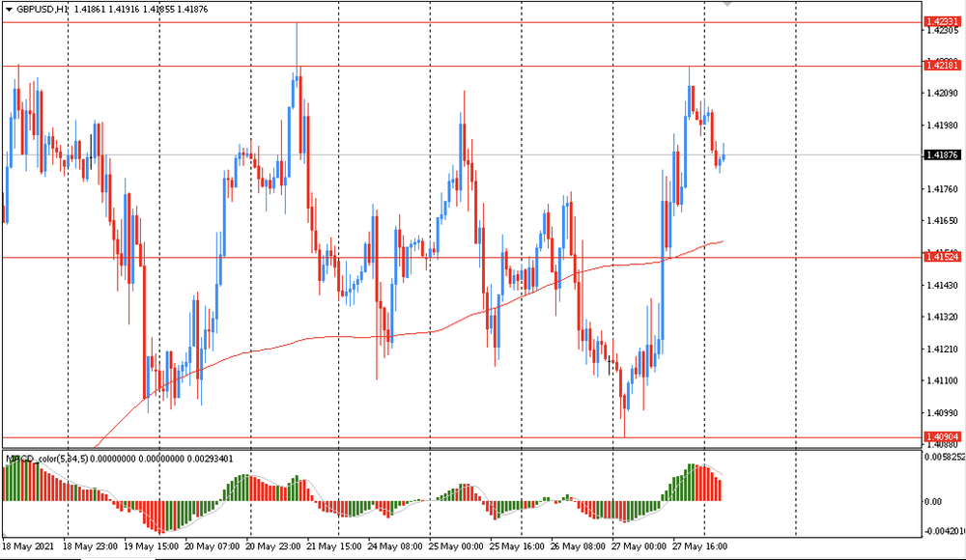Click the 24 May 08:00 time label
Screen dimensions: 966x560
pos(394,546)
